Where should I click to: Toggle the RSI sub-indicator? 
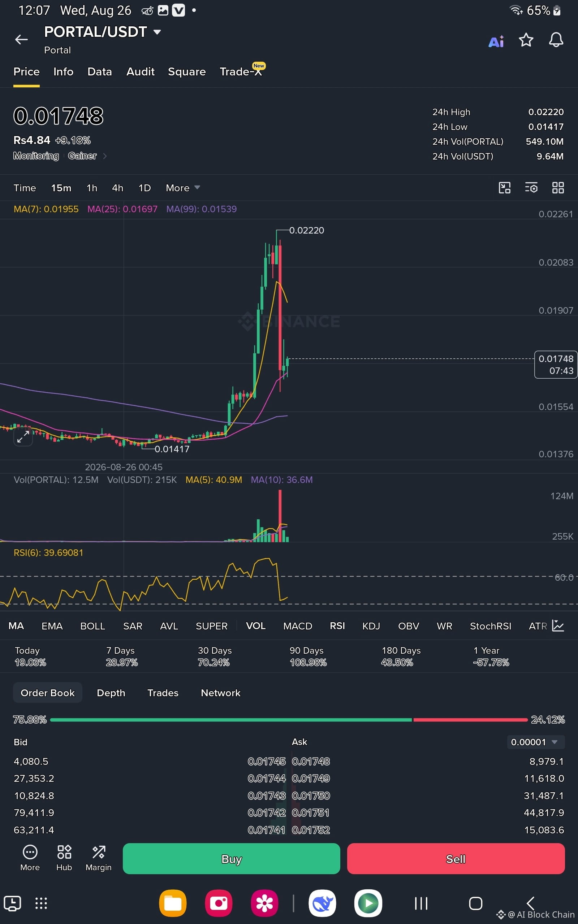coord(337,626)
